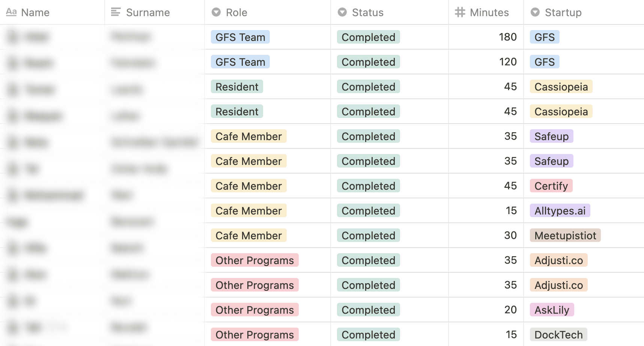Click Completed status in AskLily row
Image resolution: width=644 pixels, height=346 pixels.
pos(369,310)
